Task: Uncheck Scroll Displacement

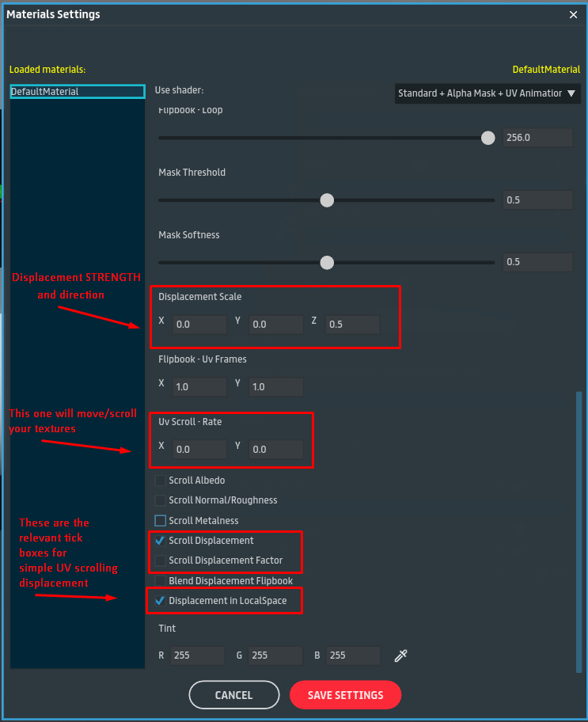Action: click(x=161, y=541)
